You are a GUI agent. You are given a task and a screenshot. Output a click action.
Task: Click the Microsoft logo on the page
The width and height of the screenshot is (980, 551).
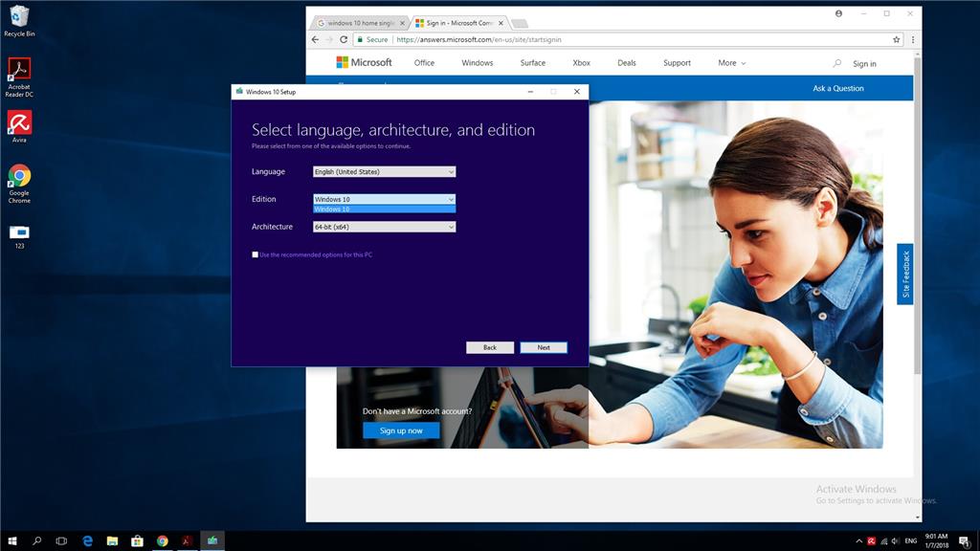pos(365,62)
